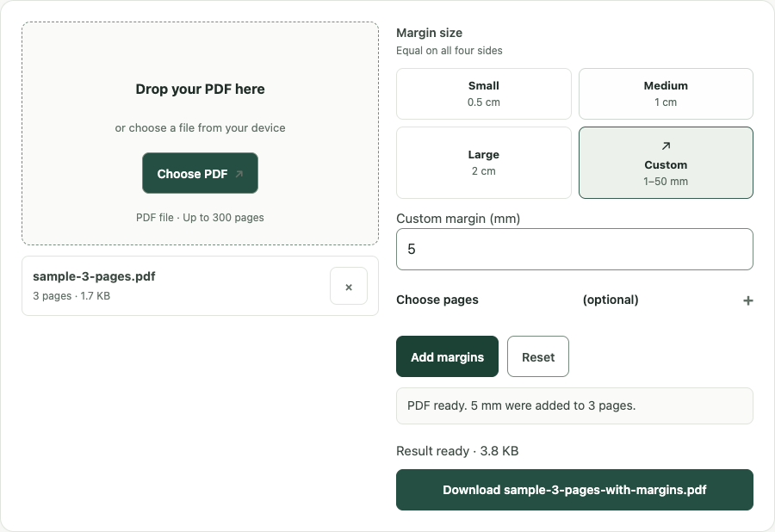Image resolution: width=775 pixels, height=532 pixels.
Task: Focus the Custom margin (mm) input field
Action: coord(575,249)
